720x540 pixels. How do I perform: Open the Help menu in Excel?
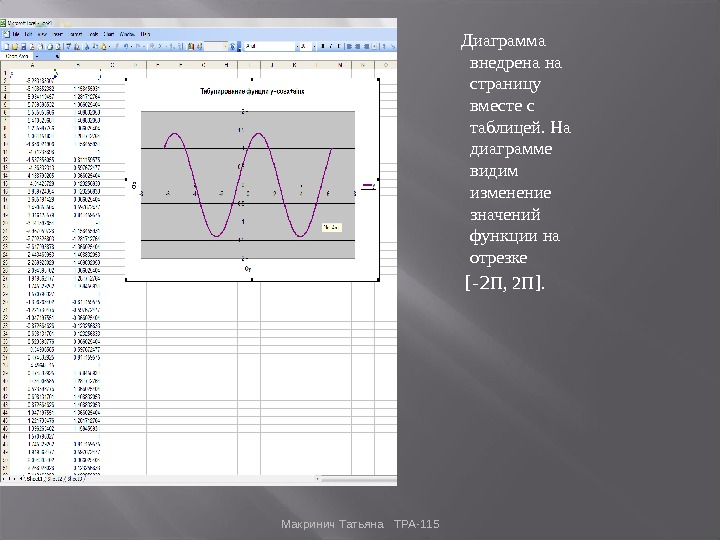click(x=145, y=34)
